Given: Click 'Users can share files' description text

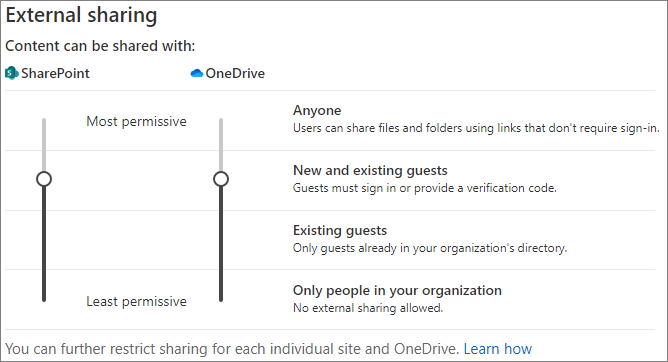Looking at the screenshot, I should point(476,128).
